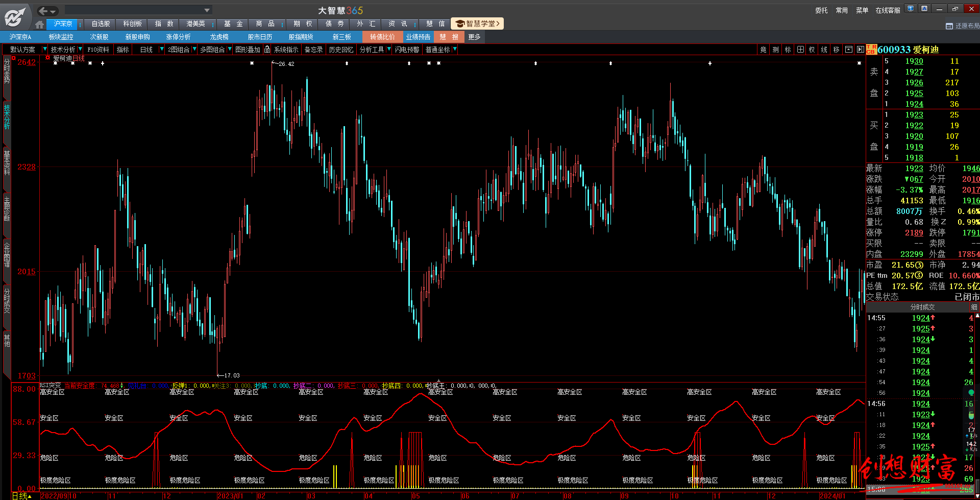Expand 分析工具 dropdown arrow
Image resolution: width=980 pixels, height=500 pixels.
coord(389,50)
